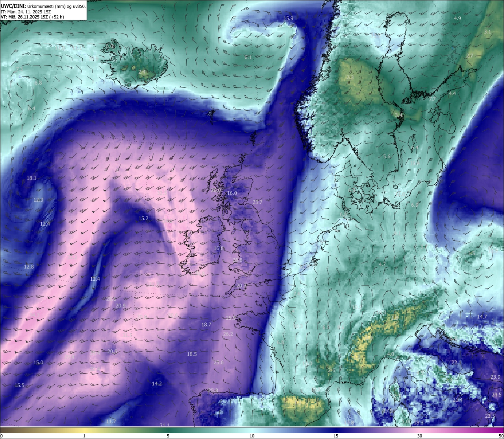Click the 23.9 value label
Screen dimensions: 504x439
[495, 377]
